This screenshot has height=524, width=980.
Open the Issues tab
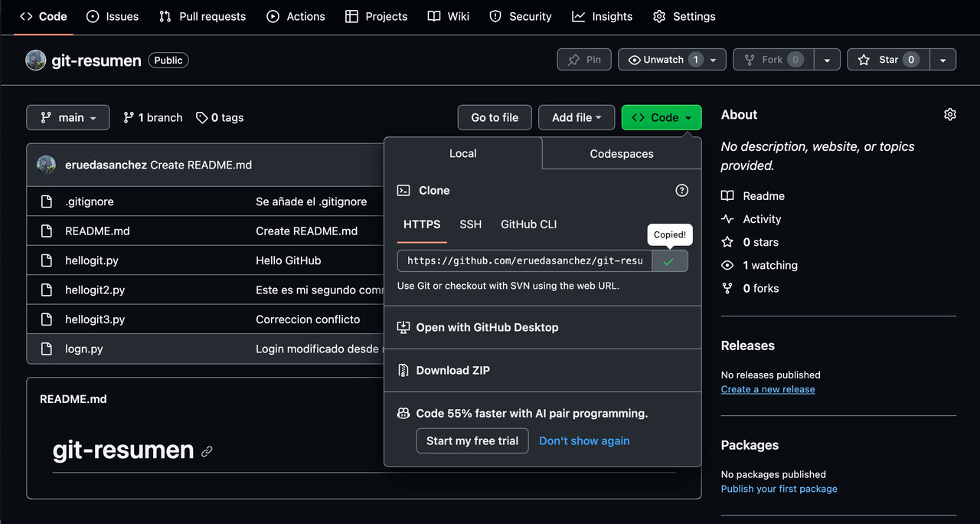[x=113, y=16]
